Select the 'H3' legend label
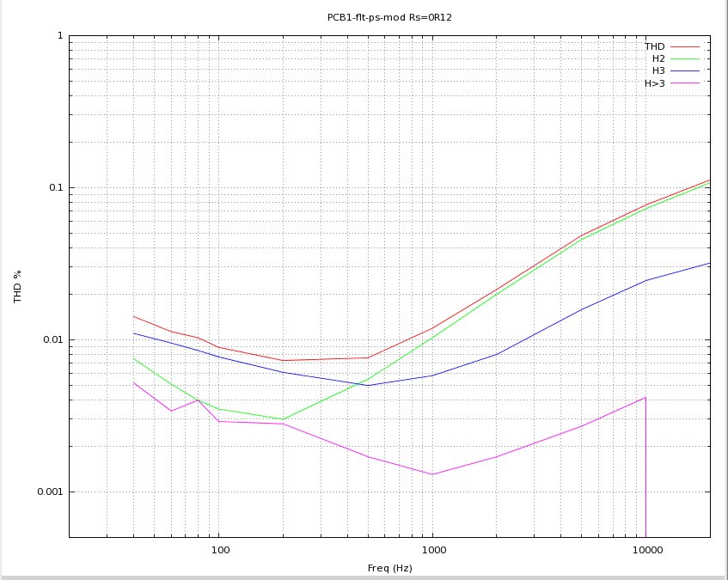Viewport: 728px width, 580px height. pos(658,70)
